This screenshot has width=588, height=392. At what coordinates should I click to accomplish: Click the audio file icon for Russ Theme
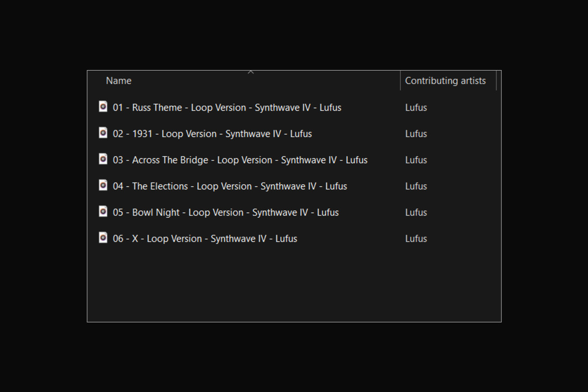point(103,106)
